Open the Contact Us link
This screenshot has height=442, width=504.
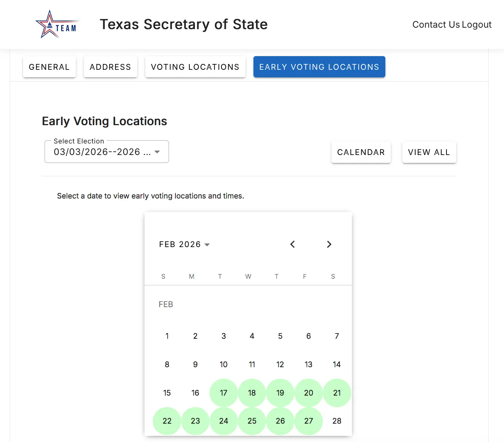pyautogui.click(x=436, y=24)
